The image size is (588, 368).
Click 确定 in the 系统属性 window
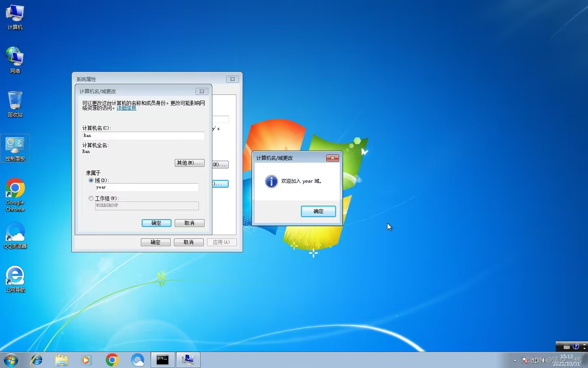(156, 242)
